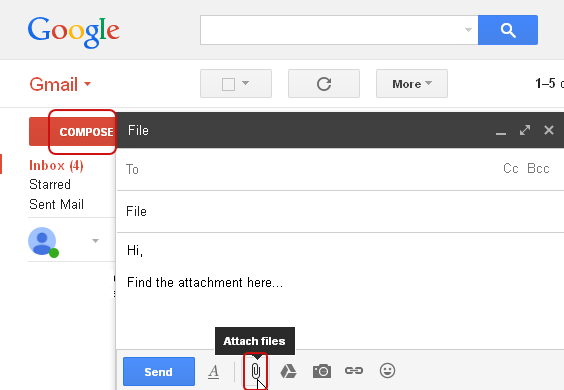The height and width of the screenshot is (390, 564).
Task: Expand chat status arrow beside avatar
Action: pos(95,241)
